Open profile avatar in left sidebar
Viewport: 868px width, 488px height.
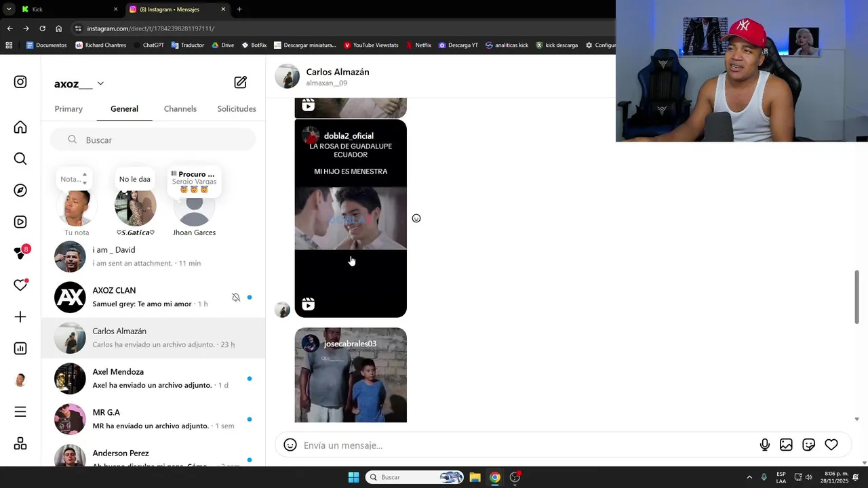[20, 380]
